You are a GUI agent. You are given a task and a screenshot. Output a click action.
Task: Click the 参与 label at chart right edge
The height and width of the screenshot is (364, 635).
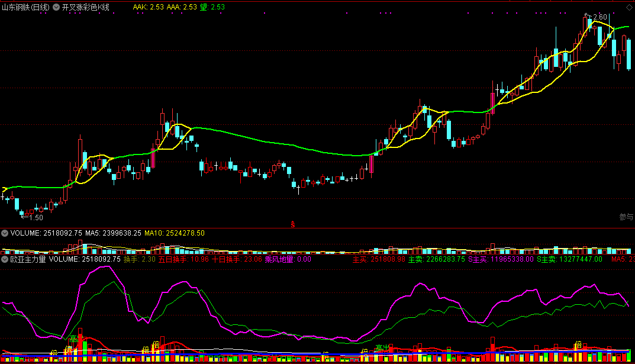coord(626,217)
